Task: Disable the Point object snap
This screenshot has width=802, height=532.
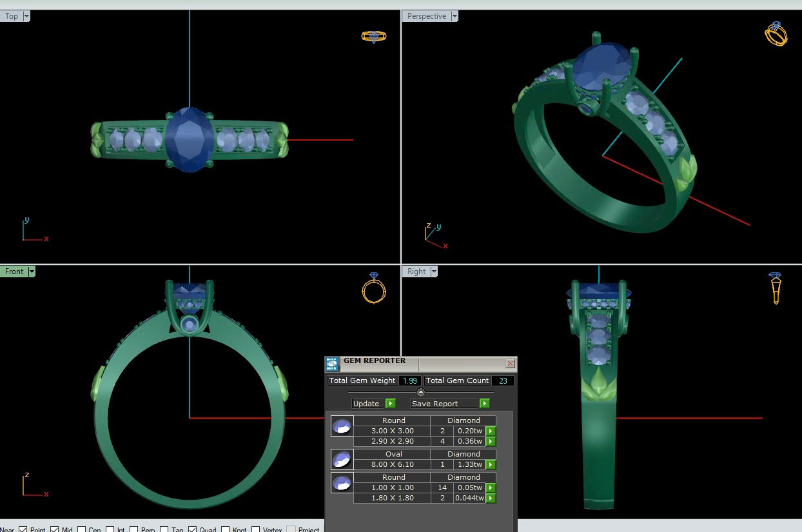Action: 23,529
